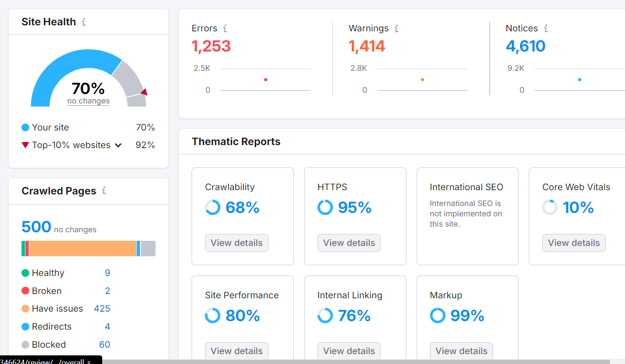Viewport: 625px width, 364px height.
Task: Open the Errors info icon
Action: click(x=225, y=28)
